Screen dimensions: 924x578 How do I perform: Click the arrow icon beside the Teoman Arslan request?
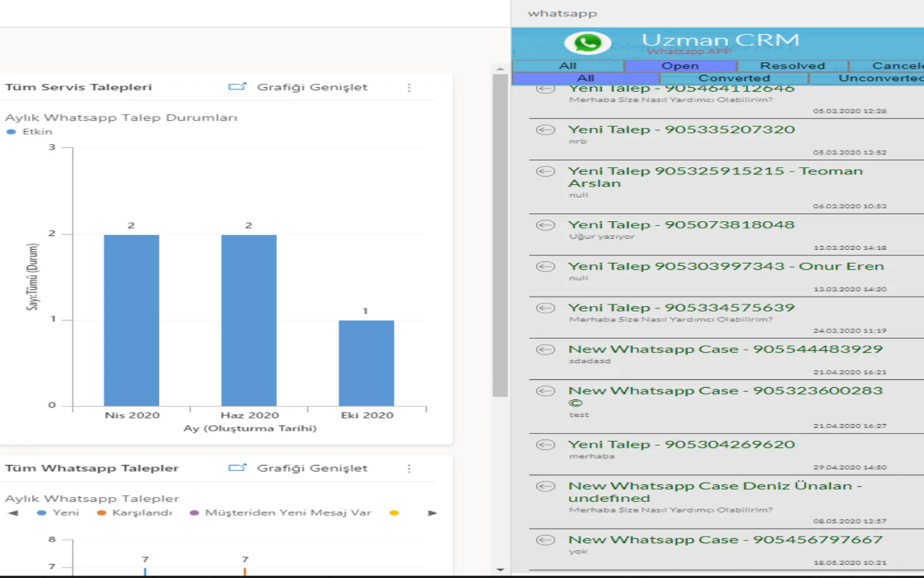pos(545,172)
